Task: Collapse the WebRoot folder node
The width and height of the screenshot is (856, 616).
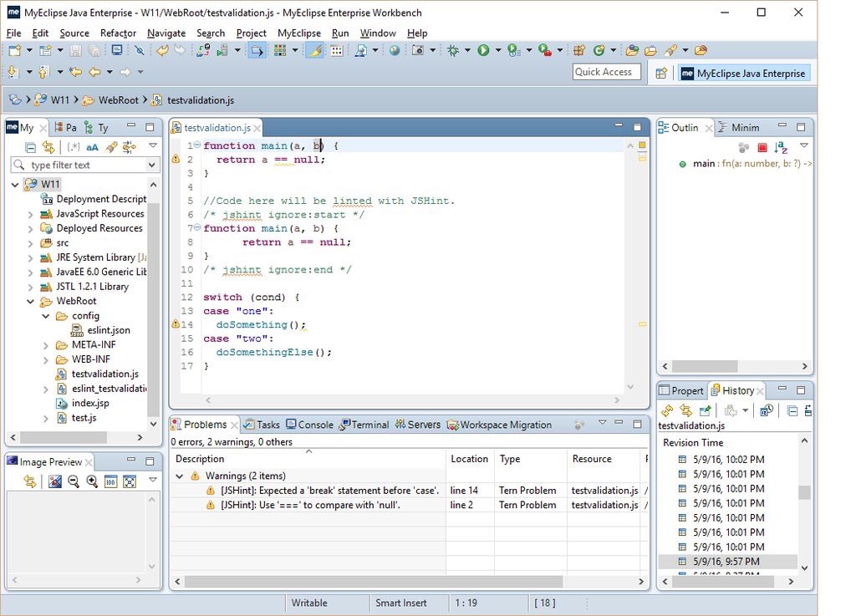Action: pyautogui.click(x=31, y=301)
